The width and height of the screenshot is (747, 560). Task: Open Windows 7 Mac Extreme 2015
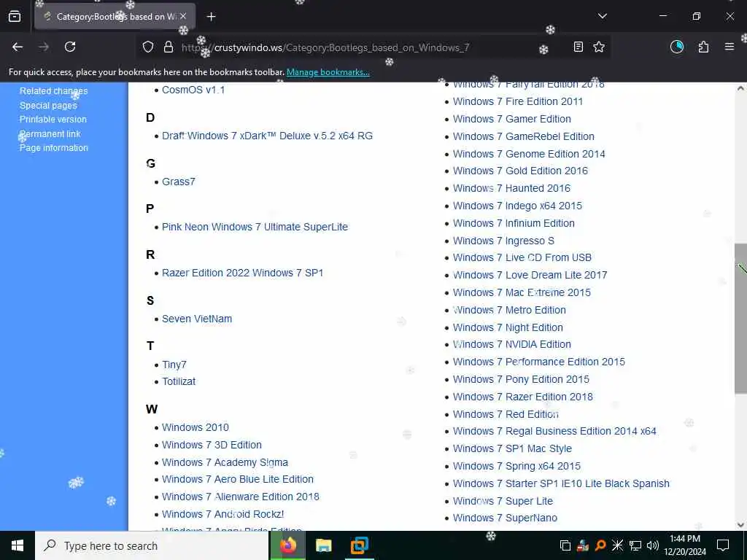(522, 292)
